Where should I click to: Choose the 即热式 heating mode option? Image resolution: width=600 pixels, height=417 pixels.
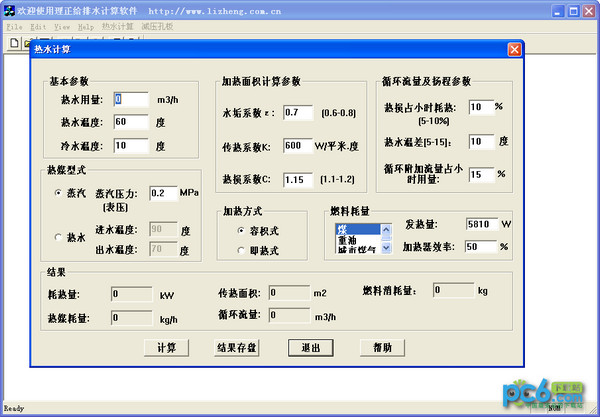(x=241, y=249)
